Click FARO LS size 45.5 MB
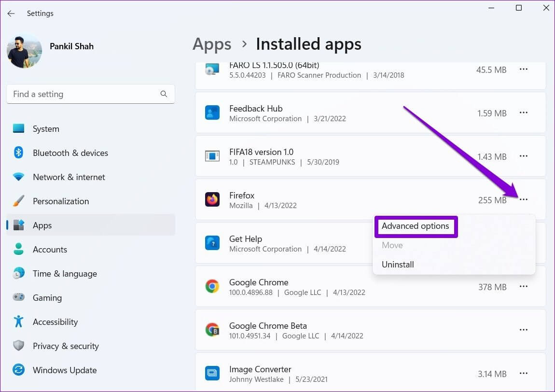This screenshot has height=392, width=555. click(x=491, y=70)
